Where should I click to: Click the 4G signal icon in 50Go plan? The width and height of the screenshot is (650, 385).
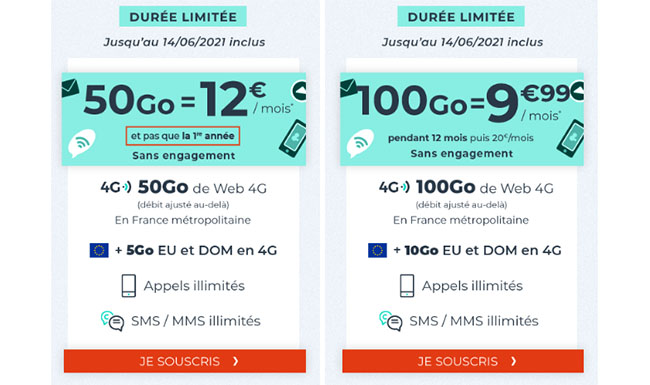point(116,187)
